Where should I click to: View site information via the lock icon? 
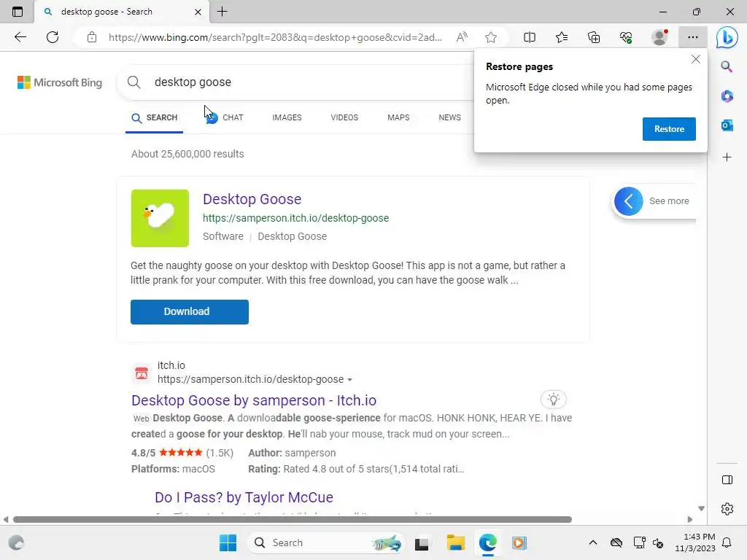[92, 37]
